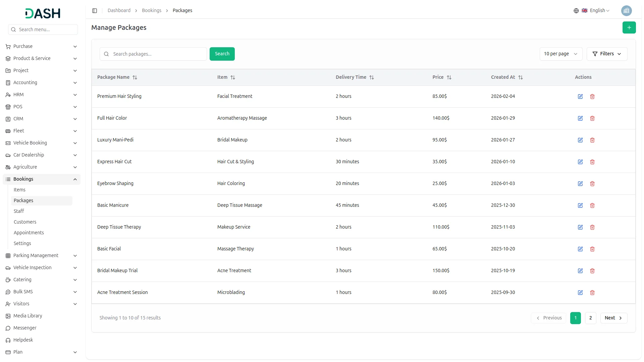Viewport: 644px width, 362px height.
Task: Open the user avatar profile menu
Action: click(626, 11)
